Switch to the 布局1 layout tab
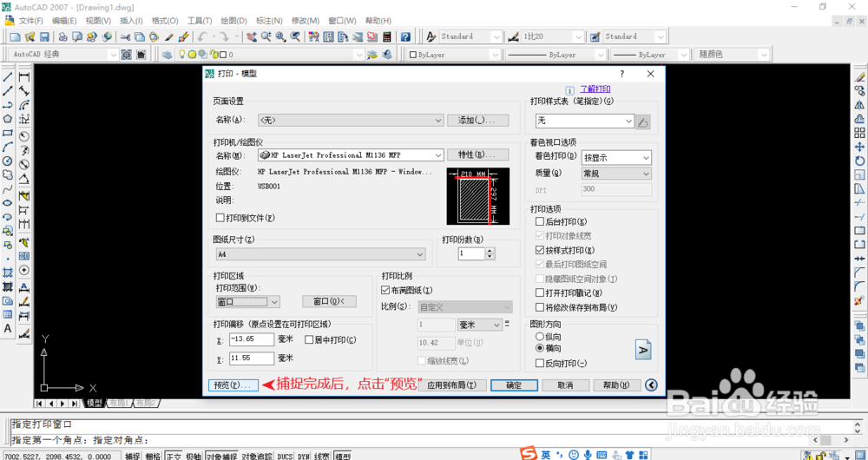868x460 pixels. pyautogui.click(x=119, y=403)
